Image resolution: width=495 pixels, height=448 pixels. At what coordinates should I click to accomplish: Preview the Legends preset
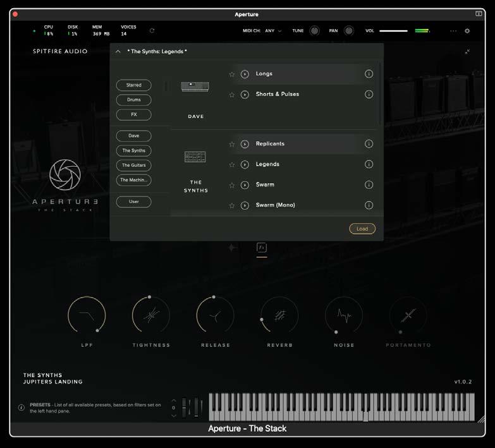point(245,165)
